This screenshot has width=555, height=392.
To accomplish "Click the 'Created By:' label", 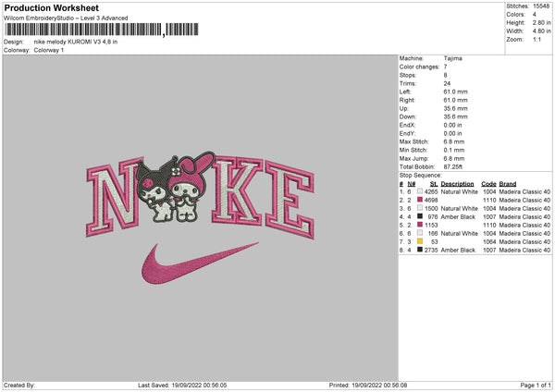I will (19, 385).
